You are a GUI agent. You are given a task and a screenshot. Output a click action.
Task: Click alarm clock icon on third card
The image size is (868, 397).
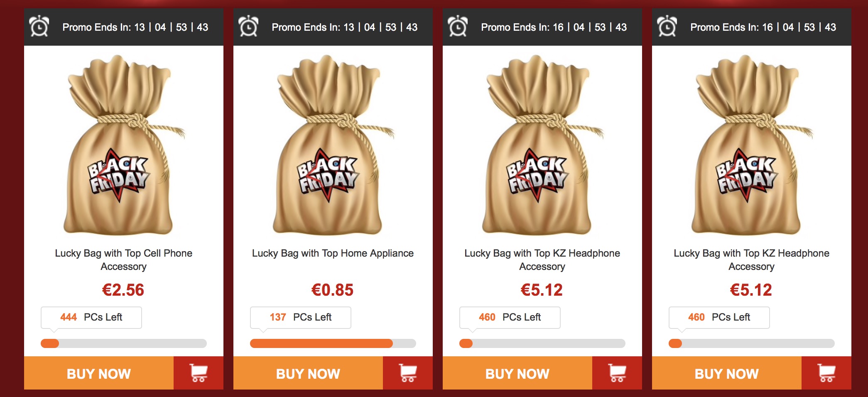pos(458,26)
